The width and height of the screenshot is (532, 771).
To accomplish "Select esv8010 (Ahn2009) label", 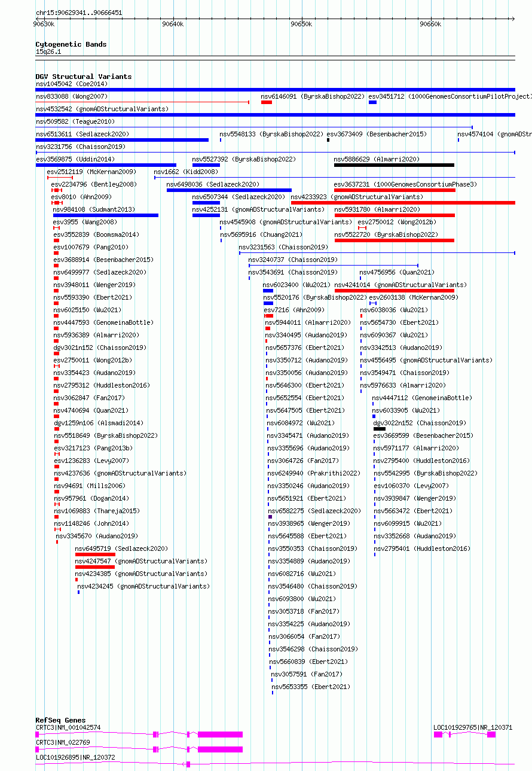I will pos(81,197).
